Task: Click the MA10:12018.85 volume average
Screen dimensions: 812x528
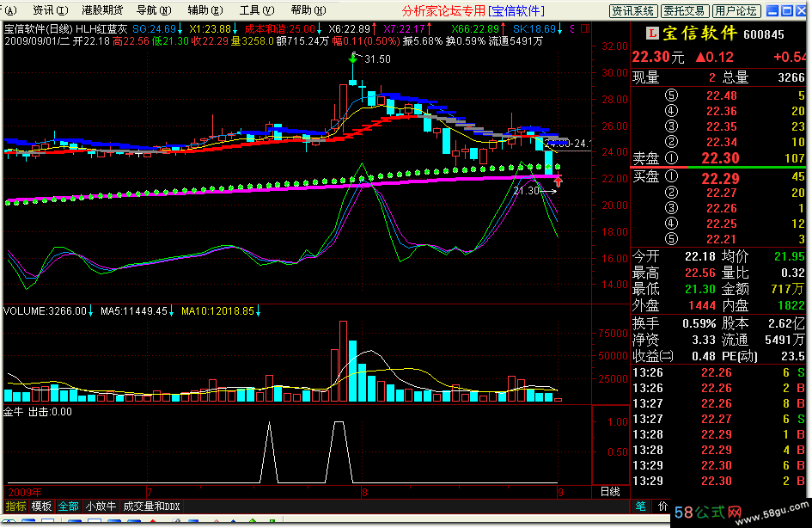Action: click(x=217, y=311)
